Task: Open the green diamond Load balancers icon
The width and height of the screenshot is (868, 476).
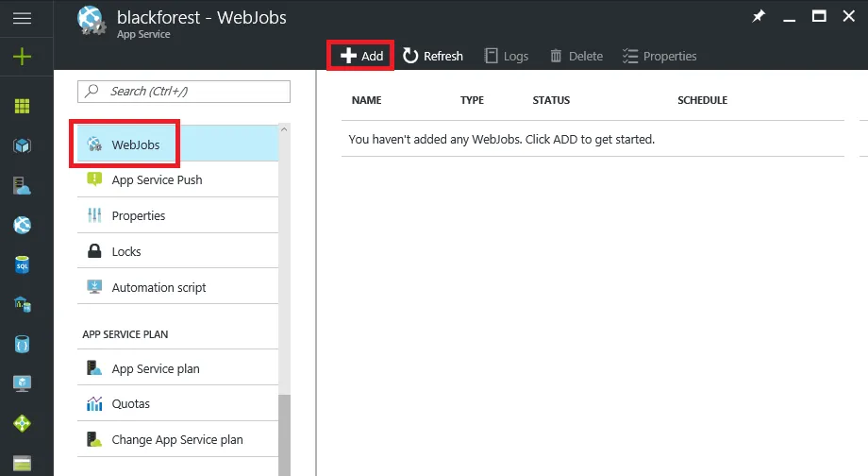Action: pyautogui.click(x=22, y=423)
